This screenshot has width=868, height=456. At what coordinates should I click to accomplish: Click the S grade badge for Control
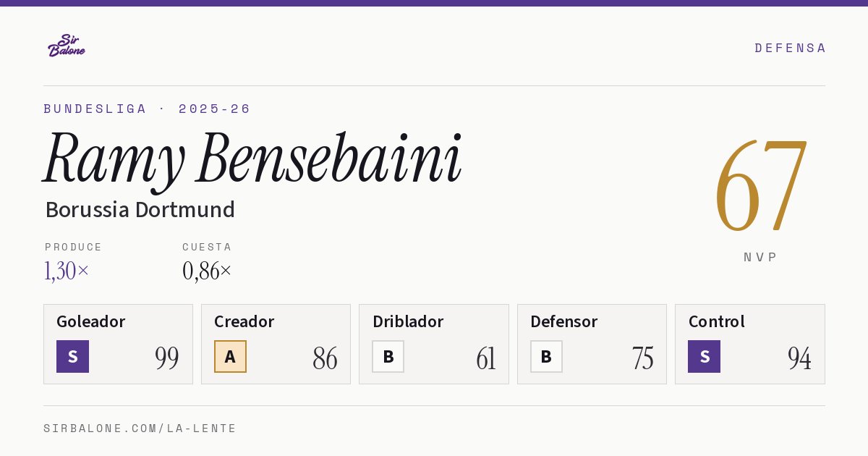pos(704,356)
